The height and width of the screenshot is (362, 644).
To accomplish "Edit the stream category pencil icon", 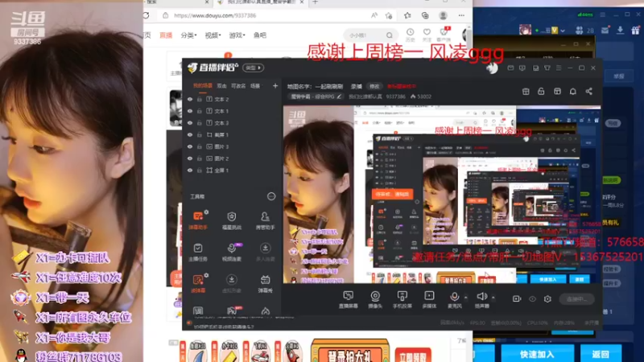I will (x=339, y=97).
